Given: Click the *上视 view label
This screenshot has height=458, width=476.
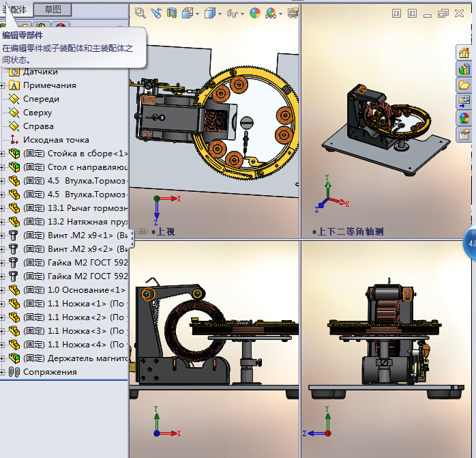Looking at the screenshot, I should (x=163, y=231).
